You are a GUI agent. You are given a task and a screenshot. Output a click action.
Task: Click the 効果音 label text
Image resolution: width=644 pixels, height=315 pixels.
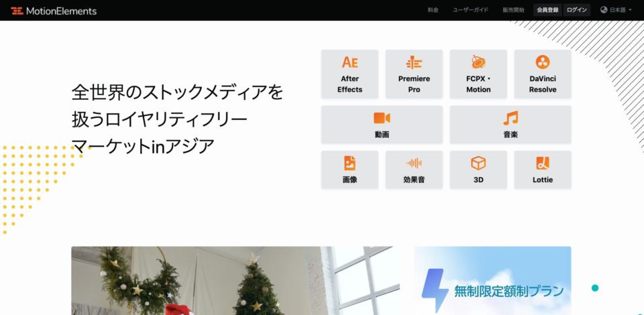click(x=414, y=180)
